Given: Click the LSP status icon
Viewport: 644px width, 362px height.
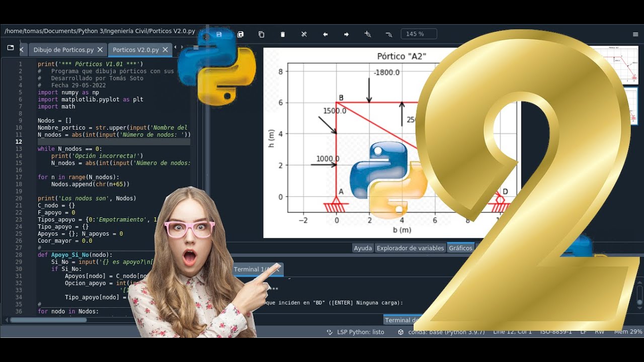Looking at the screenshot, I should [x=330, y=332].
